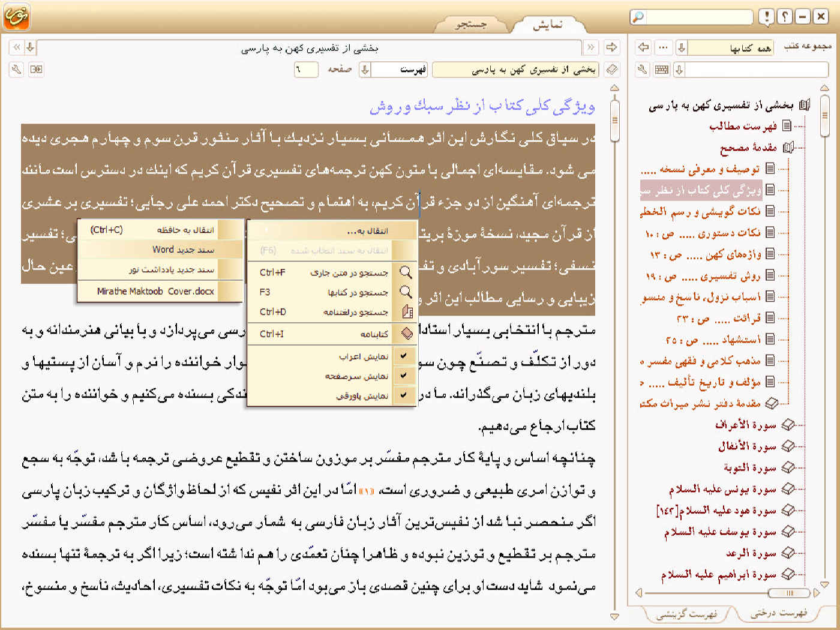Open the سورة يوسف عليه السلام entry

(720, 532)
